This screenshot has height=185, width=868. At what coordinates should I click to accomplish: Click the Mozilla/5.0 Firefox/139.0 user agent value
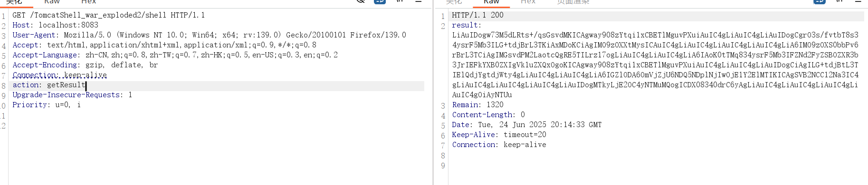pyautogui.click(x=235, y=35)
